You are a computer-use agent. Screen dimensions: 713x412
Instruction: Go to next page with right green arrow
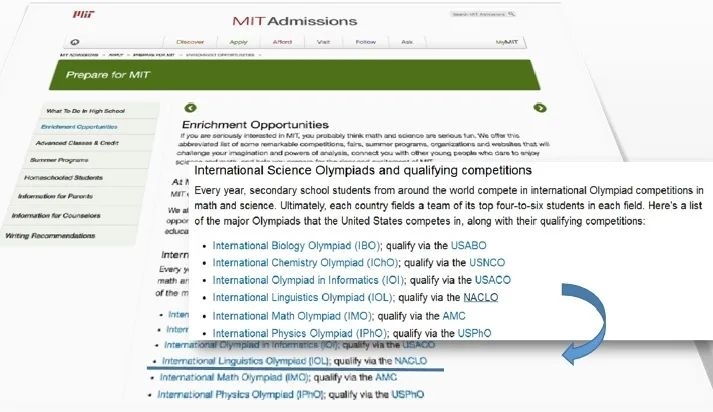pyautogui.click(x=540, y=108)
